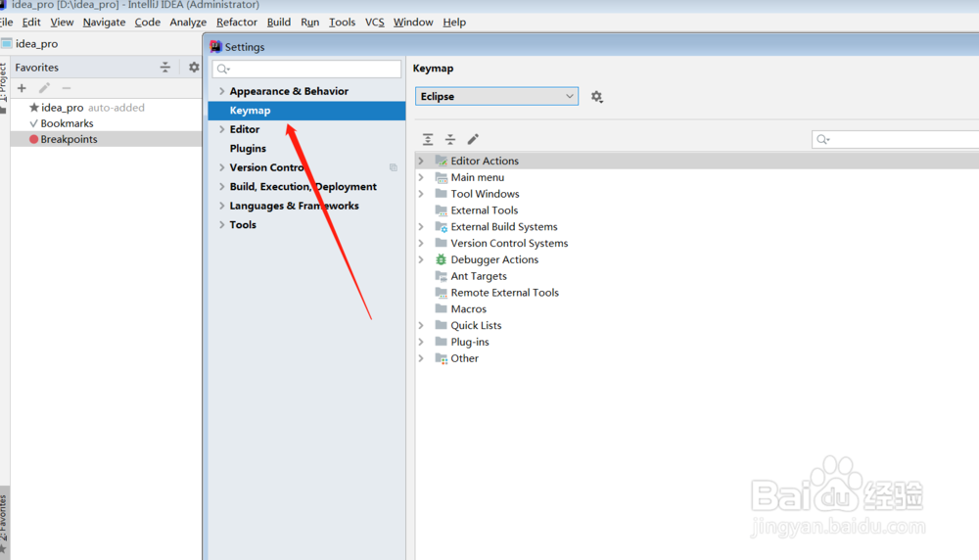Viewport: 979px width, 560px height.
Task: Click the keymap action search field
Action: 896,139
